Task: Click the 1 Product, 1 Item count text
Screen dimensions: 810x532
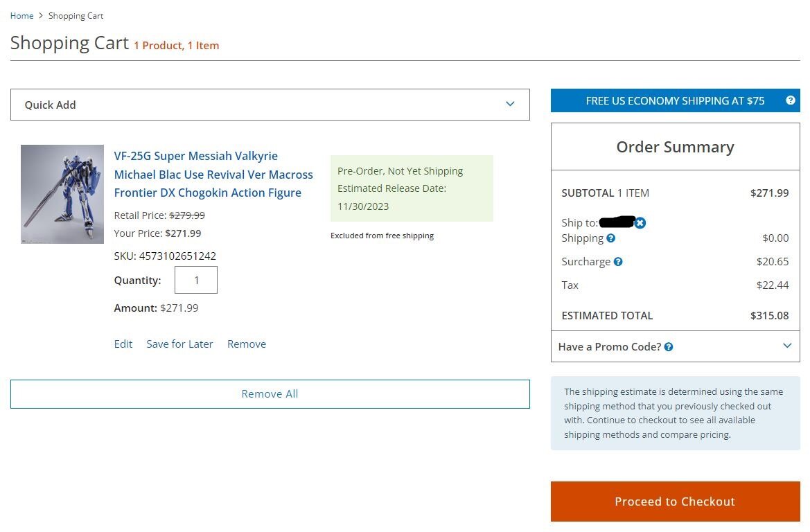Action: 177,46
